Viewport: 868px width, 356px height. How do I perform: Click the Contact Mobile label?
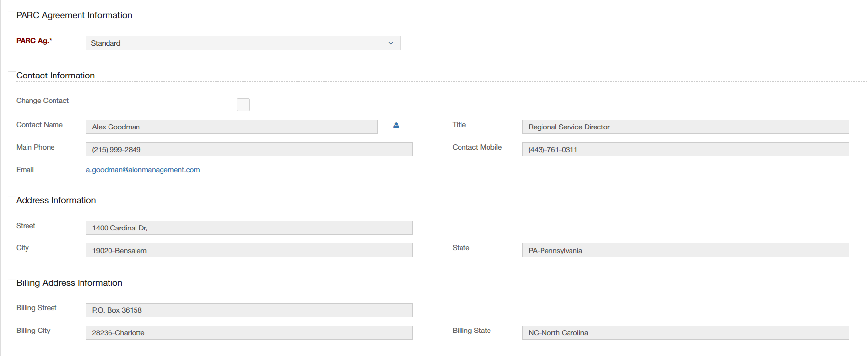pos(477,147)
